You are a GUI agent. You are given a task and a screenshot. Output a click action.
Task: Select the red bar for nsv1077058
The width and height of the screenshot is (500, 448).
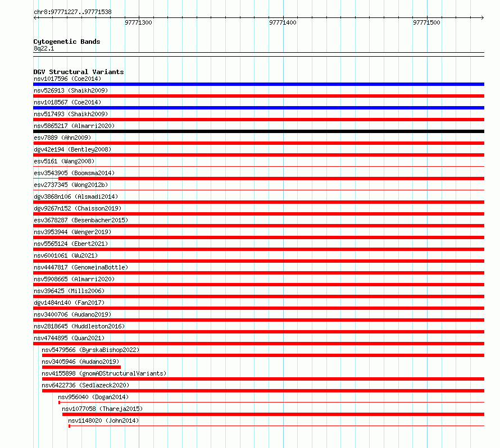[x=273, y=414]
